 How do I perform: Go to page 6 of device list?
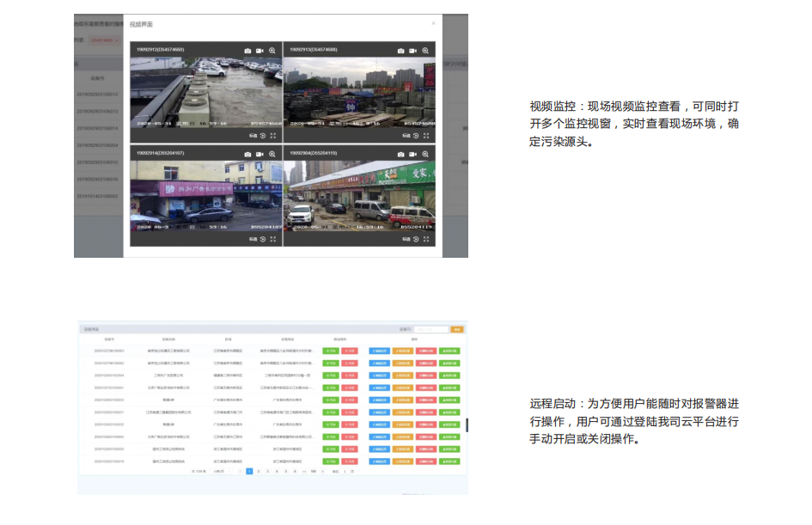pos(295,471)
